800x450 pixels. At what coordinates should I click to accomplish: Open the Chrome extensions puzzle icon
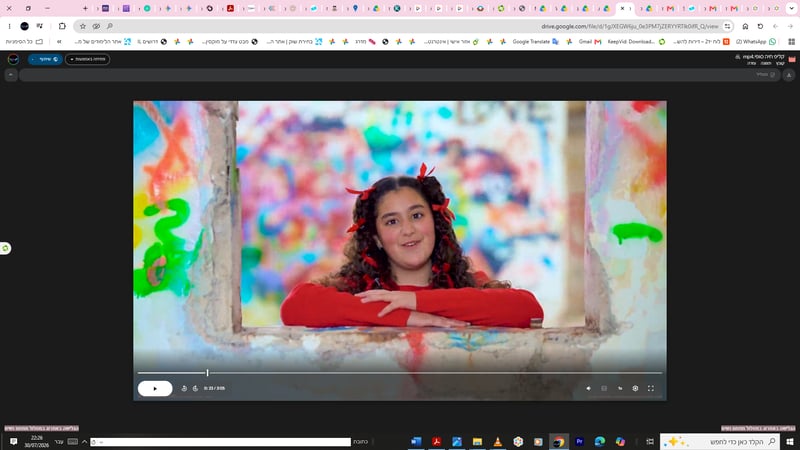point(62,26)
